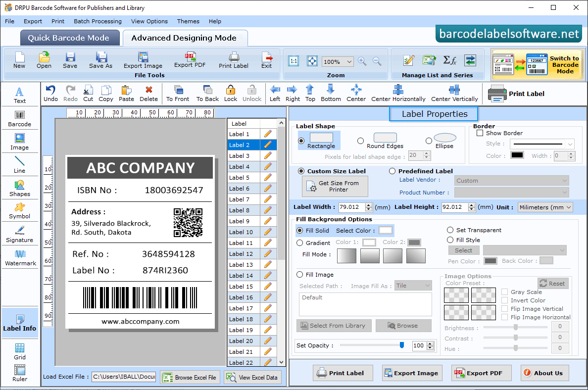Image resolution: width=588 pixels, height=390 pixels.
Task: Click the zoom in magnifier icon
Action: click(x=362, y=61)
